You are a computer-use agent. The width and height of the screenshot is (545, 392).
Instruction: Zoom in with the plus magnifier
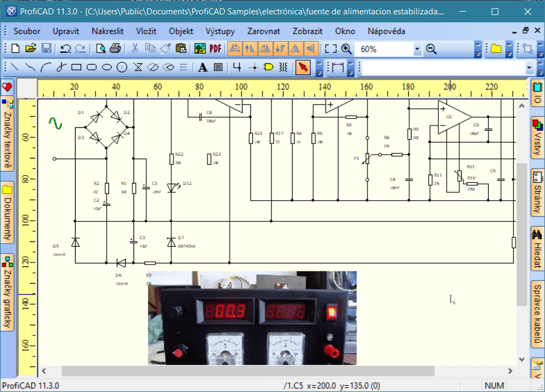(x=346, y=49)
